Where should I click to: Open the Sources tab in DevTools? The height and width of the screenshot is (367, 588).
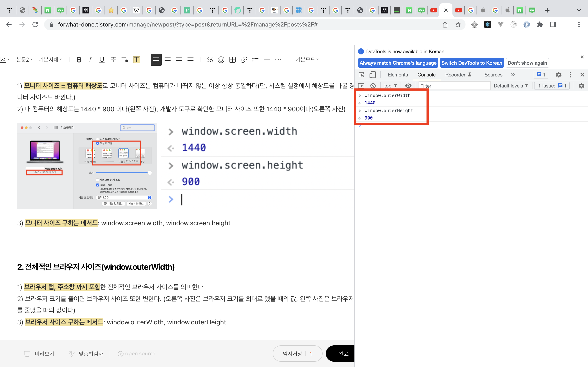point(493,75)
